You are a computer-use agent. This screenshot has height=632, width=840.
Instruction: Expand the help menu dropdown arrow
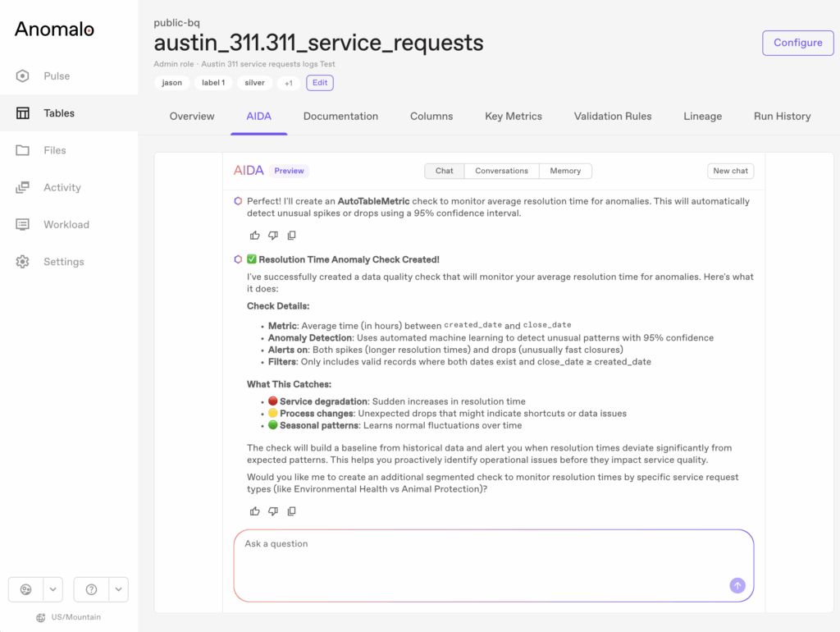pos(118,589)
